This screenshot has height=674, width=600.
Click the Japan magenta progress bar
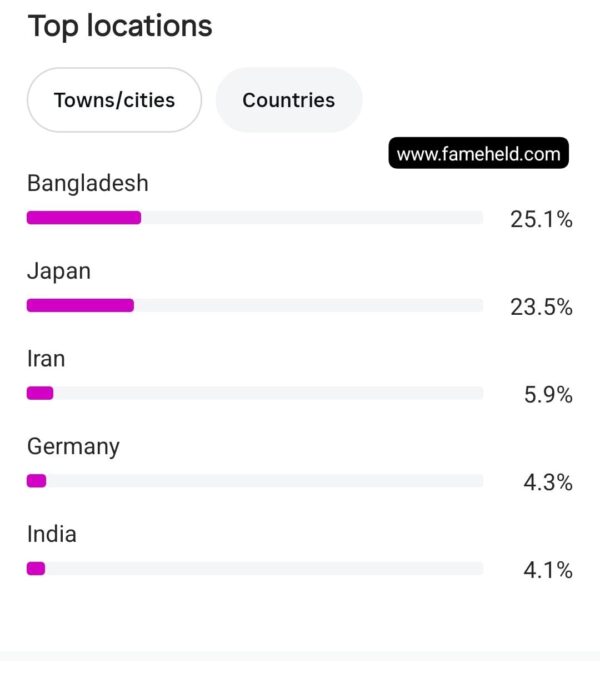pyautogui.click(x=80, y=305)
